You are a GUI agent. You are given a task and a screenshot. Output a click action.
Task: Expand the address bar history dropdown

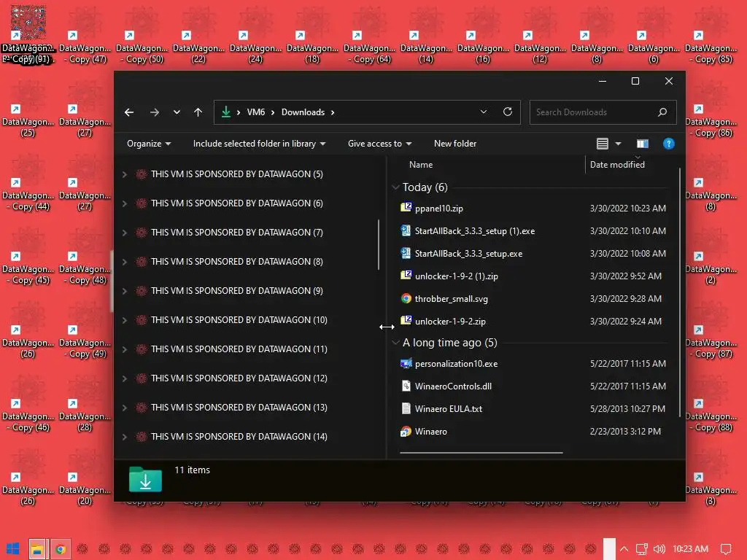point(484,112)
